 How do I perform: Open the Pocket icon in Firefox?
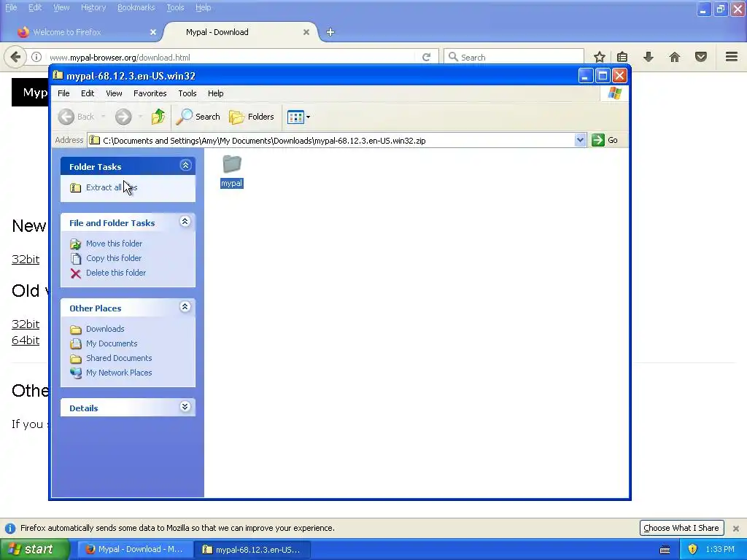click(701, 57)
